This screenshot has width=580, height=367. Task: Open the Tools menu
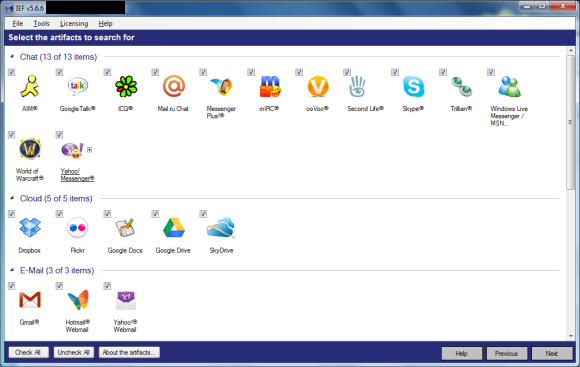[x=41, y=24]
